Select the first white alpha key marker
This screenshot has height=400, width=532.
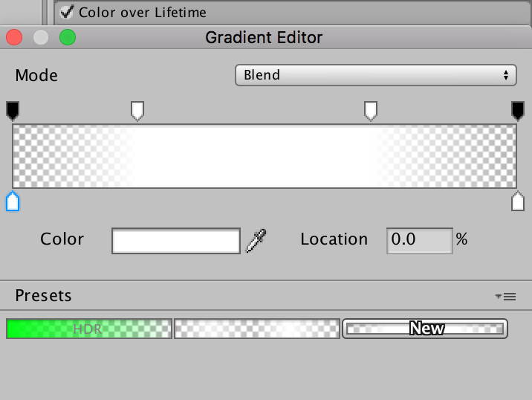137,111
